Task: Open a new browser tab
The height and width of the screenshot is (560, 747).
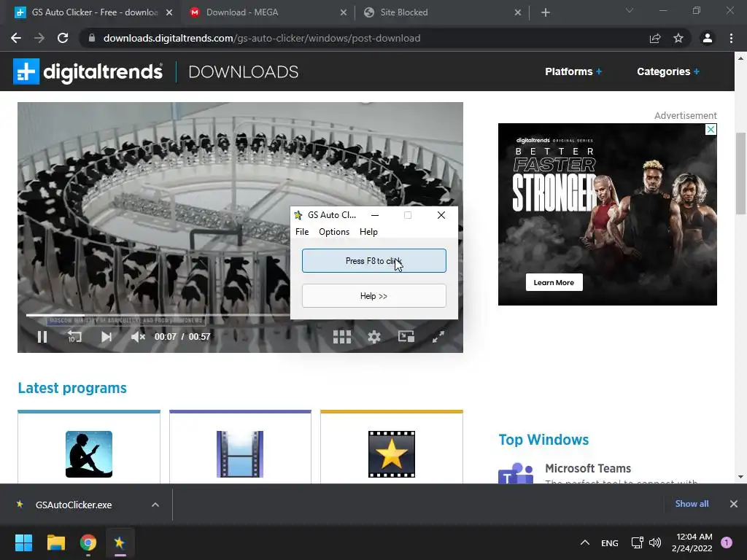Action: [546, 13]
